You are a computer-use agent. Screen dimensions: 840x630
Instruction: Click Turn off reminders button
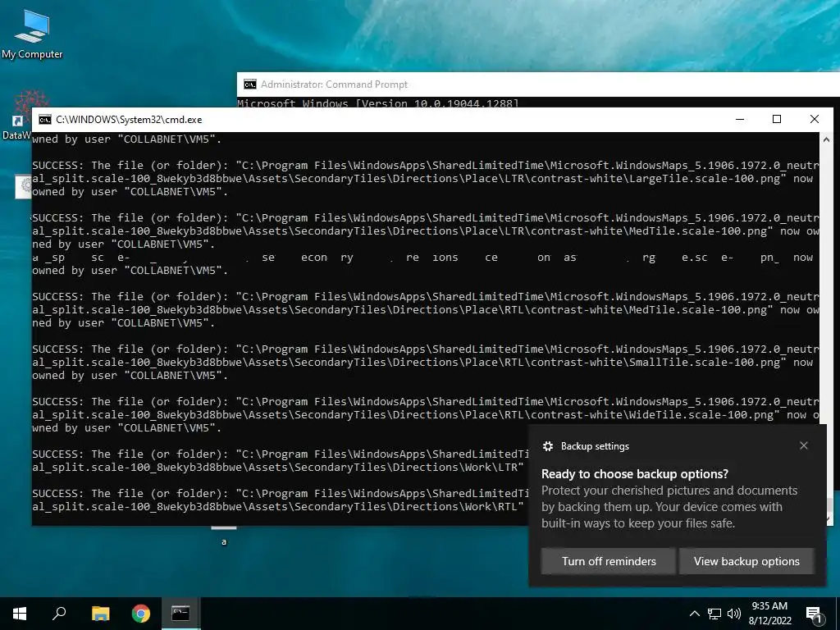point(609,561)
